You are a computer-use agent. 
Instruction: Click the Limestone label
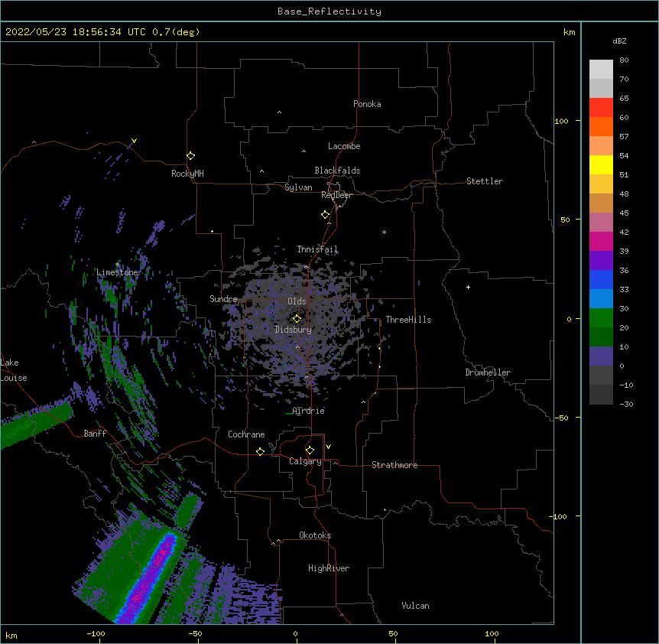click(x=117, y=272)
